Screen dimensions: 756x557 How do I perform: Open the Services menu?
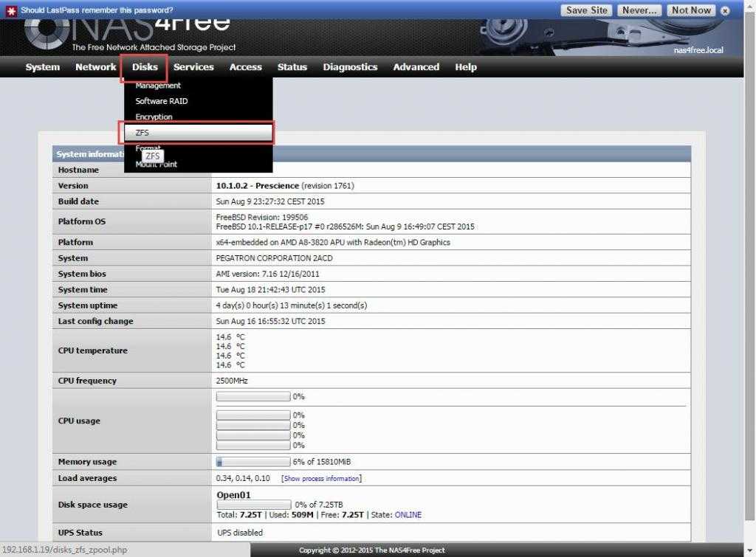point(193,67)
